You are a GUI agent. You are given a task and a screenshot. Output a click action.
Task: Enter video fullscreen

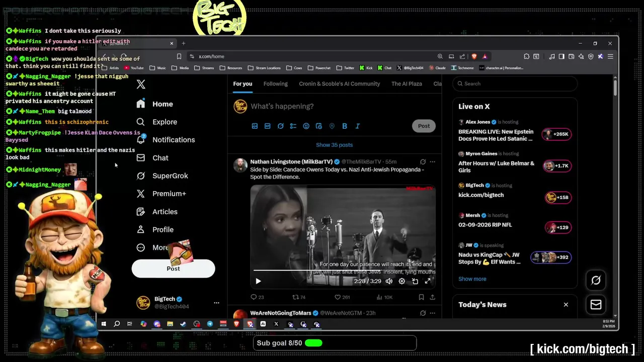428,281
